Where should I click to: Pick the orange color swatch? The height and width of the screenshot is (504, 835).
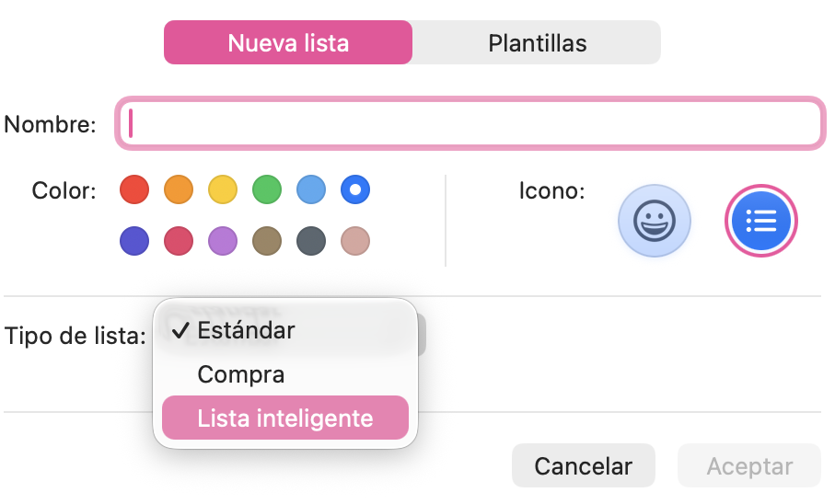[179, 190]
